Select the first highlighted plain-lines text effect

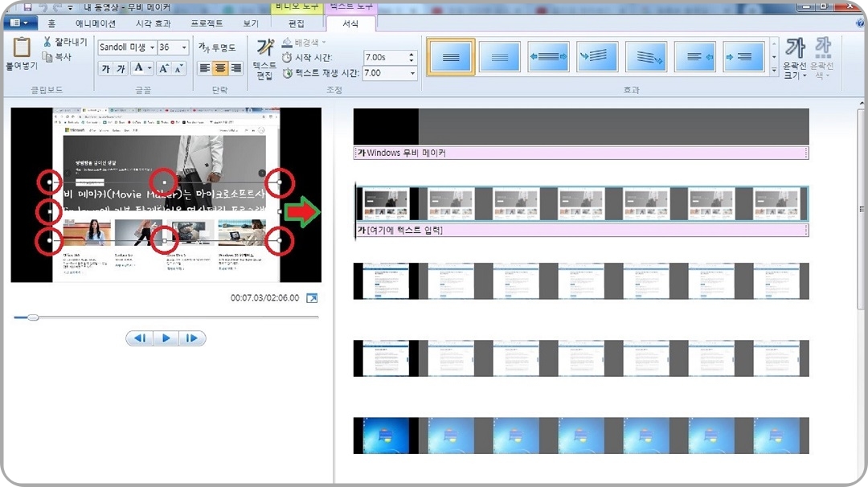[x=451, y=56]
